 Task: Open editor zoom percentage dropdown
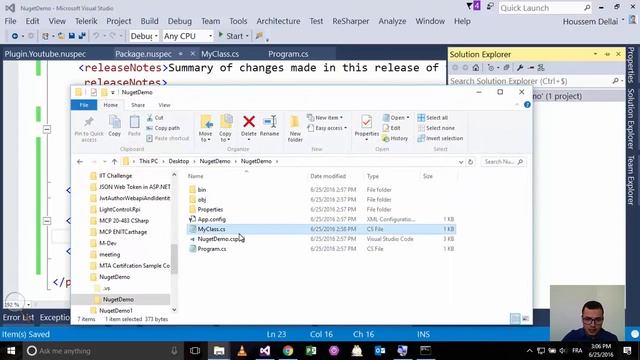(x=28, y=304)
